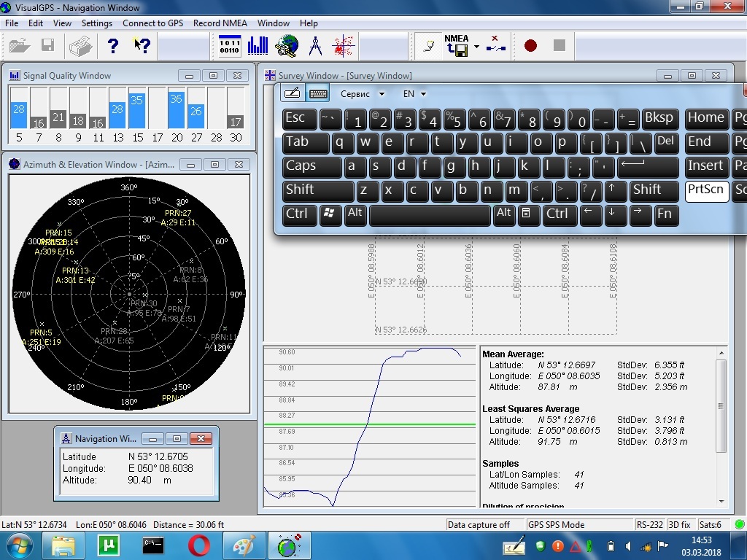The image size is (747, 560).
Task: Open the File menu
Action: click(x=12, y=23)
